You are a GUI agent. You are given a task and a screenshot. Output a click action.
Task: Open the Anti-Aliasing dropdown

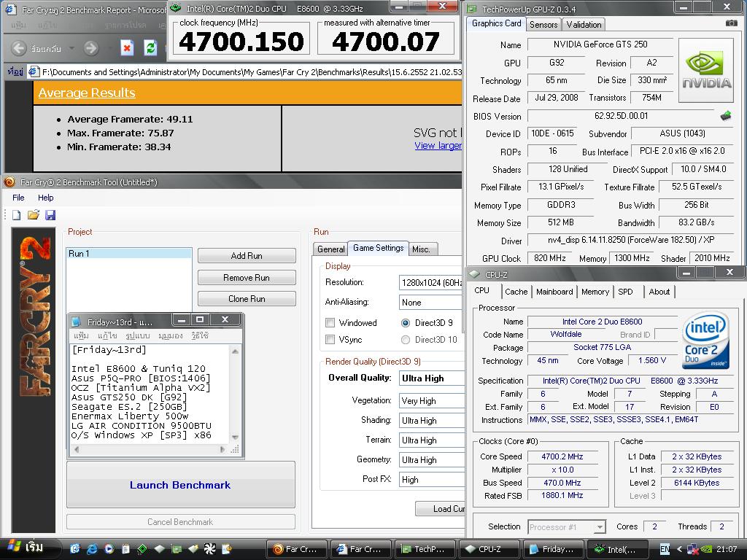pyautogui.click(x=430, y=303)
